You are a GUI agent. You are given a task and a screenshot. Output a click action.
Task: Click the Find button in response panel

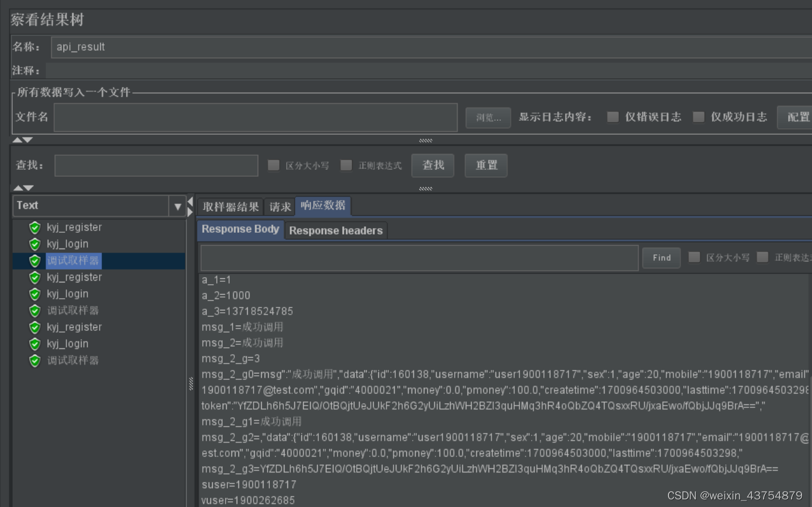click(x=662, y=258)
